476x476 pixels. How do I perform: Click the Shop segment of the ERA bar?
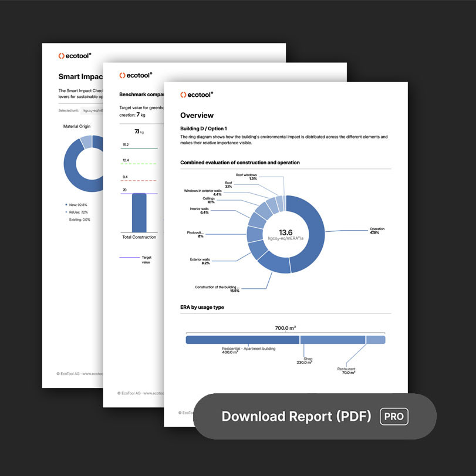click(333, 340)
